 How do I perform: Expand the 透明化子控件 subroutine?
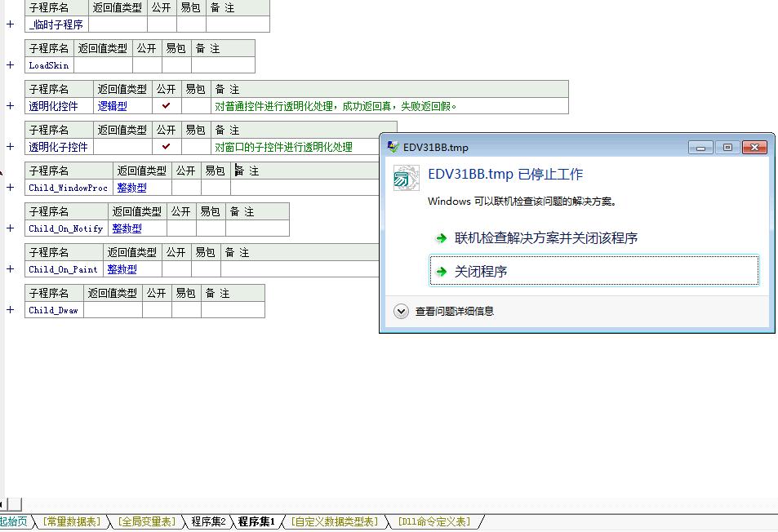(x=10, y=146)
